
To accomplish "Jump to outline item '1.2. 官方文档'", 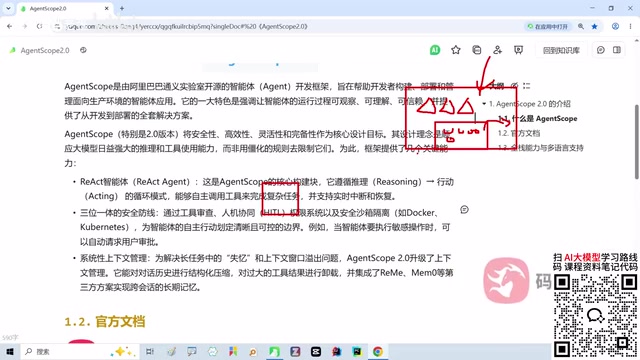I will tap(519, 133).
